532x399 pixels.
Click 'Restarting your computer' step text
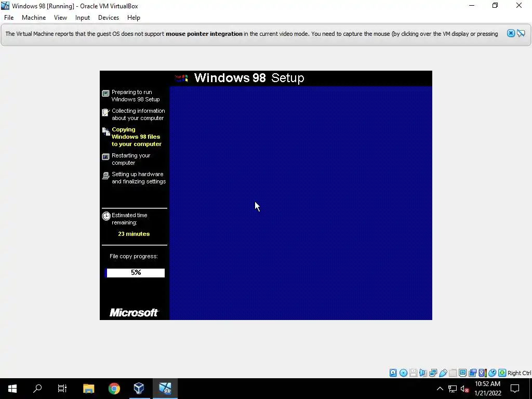pyautogui.click(x=131, y=159)
